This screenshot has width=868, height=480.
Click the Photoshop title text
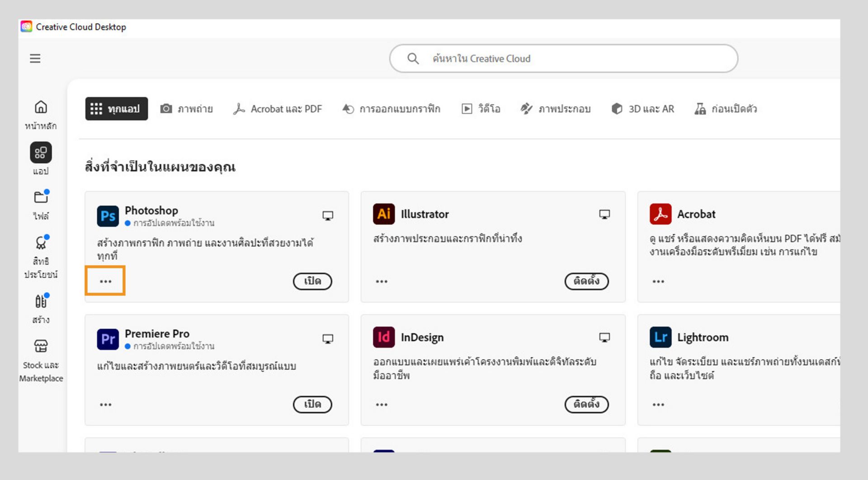tap(151, 210)
